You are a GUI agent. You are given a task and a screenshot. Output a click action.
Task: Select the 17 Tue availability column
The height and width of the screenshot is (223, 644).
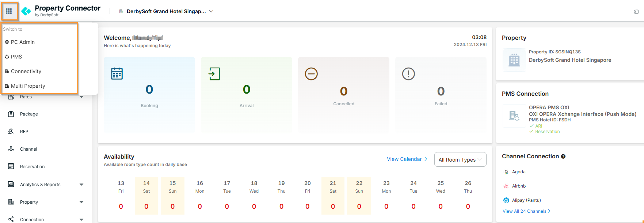(227, 196)
